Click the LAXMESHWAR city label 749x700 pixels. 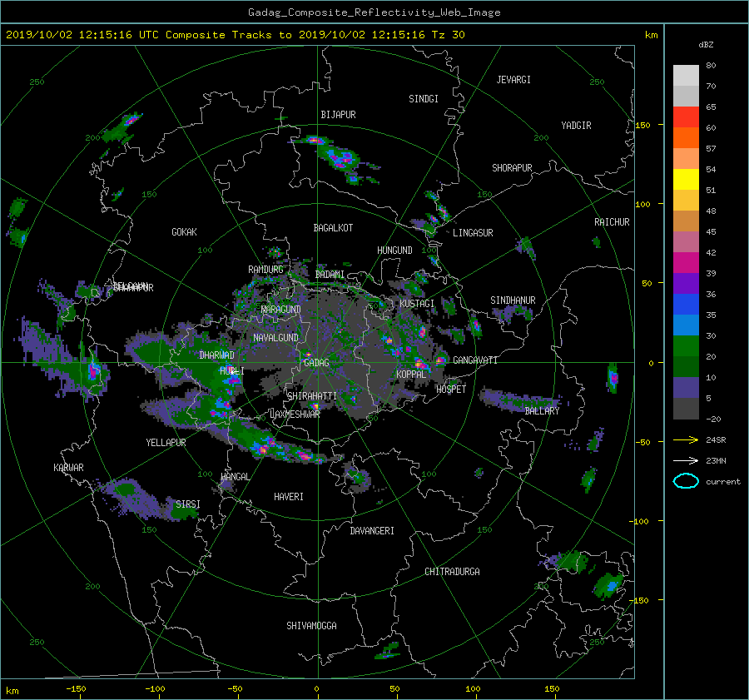coord(295,415)
